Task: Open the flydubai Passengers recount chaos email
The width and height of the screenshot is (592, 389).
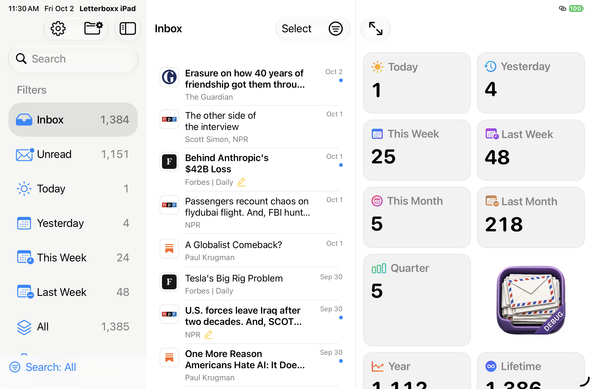Action: [251, 212]
